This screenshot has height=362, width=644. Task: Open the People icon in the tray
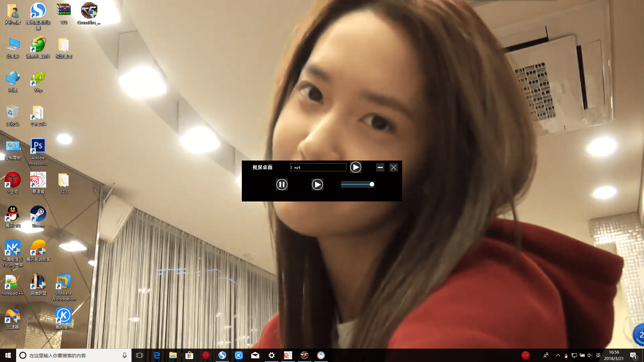(546, 355)
